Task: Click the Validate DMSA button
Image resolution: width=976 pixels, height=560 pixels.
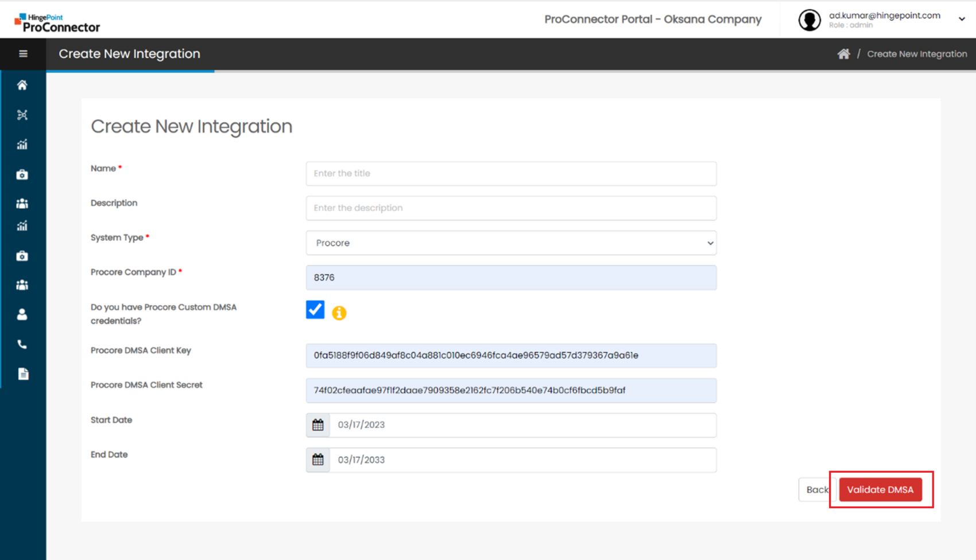Action: (880, 490)
